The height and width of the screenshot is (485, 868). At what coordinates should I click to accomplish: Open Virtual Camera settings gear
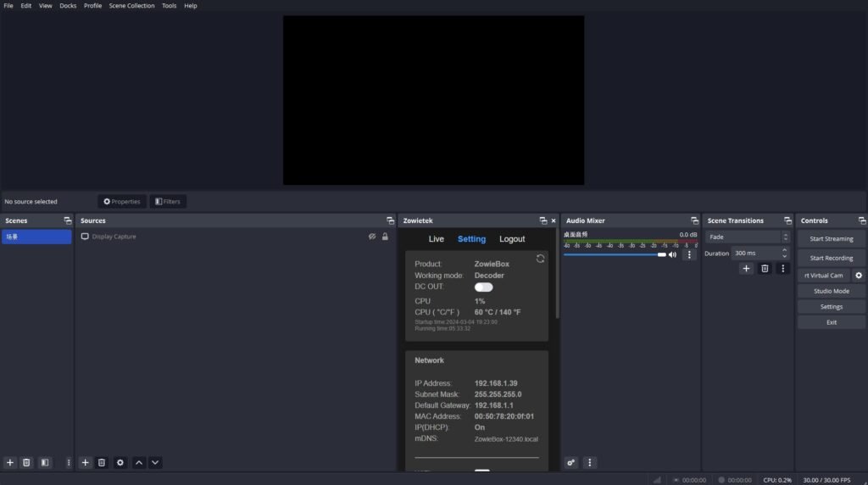coord(859,276)
